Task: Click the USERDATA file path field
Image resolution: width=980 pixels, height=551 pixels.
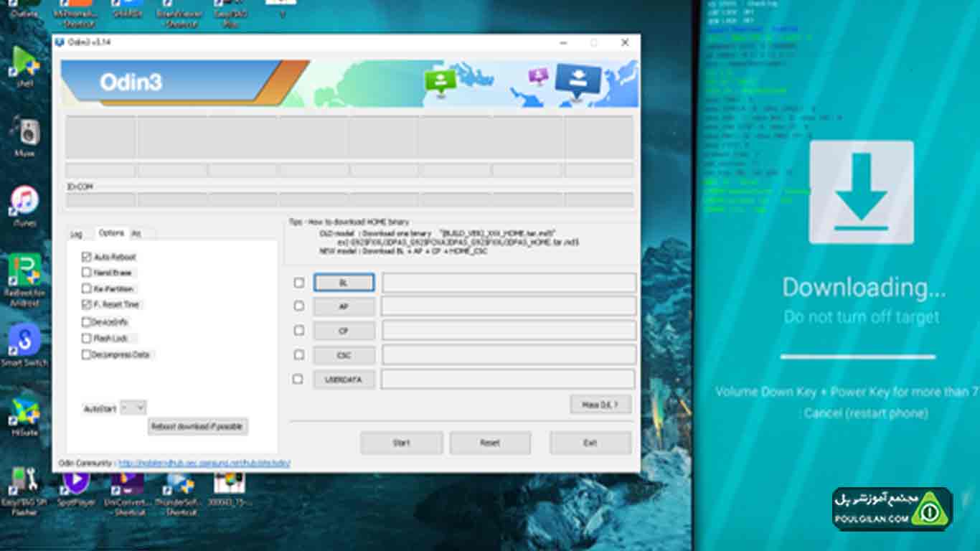Action: point(509,380)
